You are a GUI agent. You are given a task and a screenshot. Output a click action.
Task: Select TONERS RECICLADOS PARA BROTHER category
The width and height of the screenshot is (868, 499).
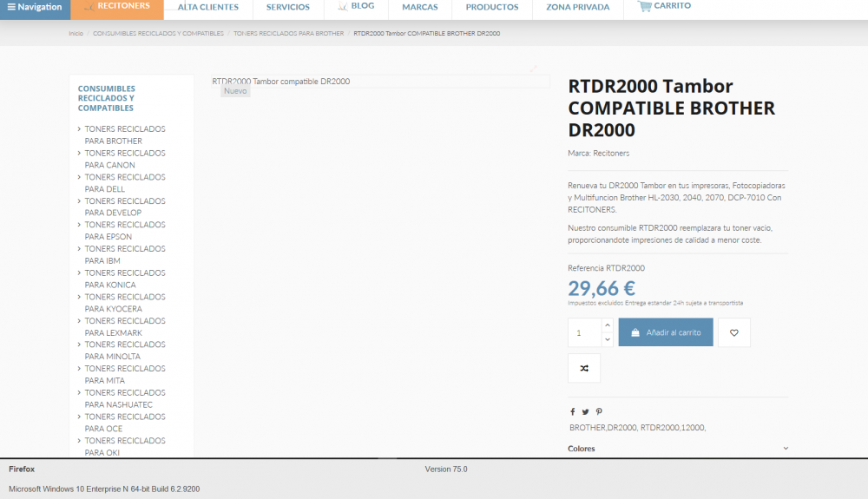(x=124, y=135)
